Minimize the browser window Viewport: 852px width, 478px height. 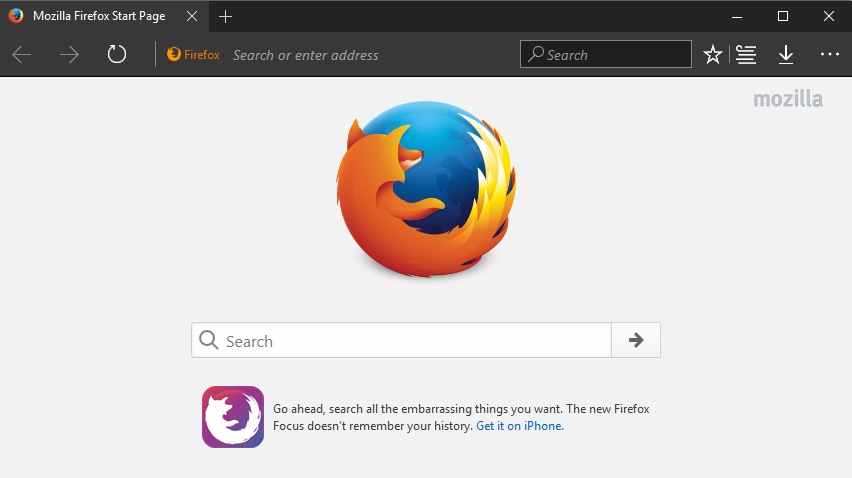click(737, 17)
